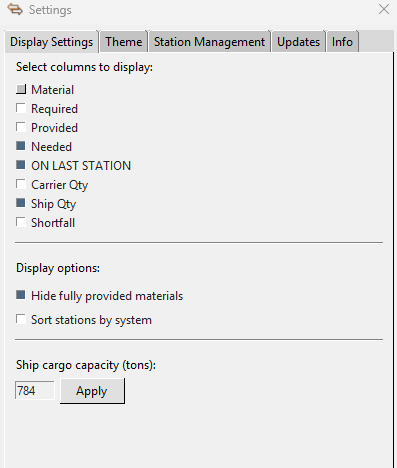Select the Display Settings tab
397x468 pixels.
52,42
